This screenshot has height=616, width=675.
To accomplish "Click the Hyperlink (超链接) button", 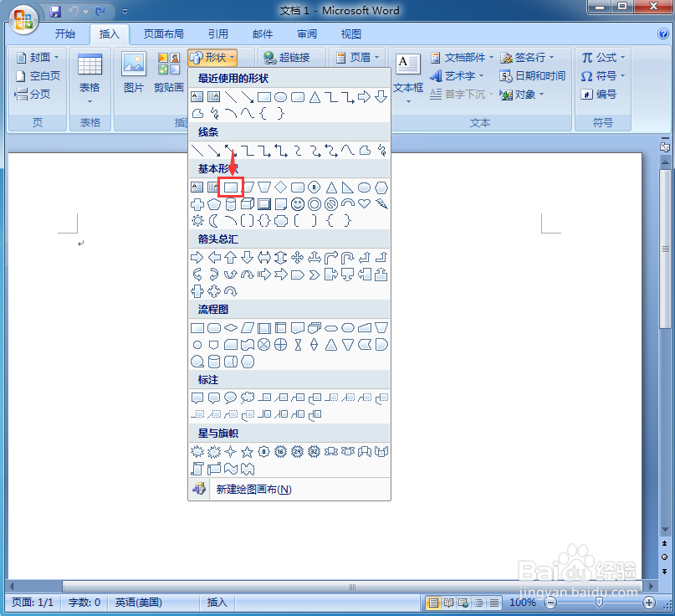I will [287, 57].
